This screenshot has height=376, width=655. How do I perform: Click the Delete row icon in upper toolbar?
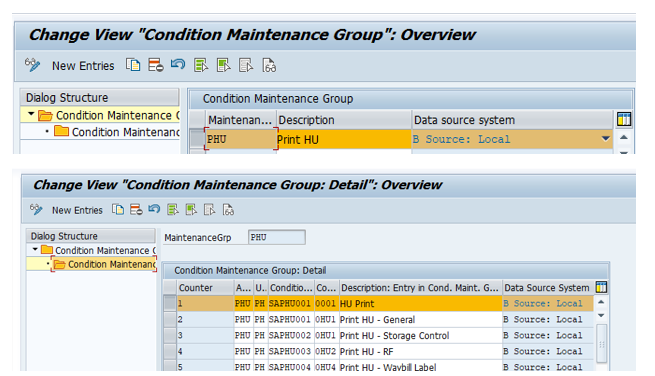pos(155,65)
